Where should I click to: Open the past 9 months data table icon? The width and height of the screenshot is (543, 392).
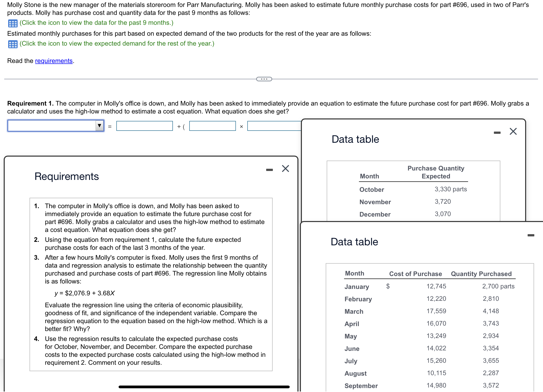pos(13,23)
